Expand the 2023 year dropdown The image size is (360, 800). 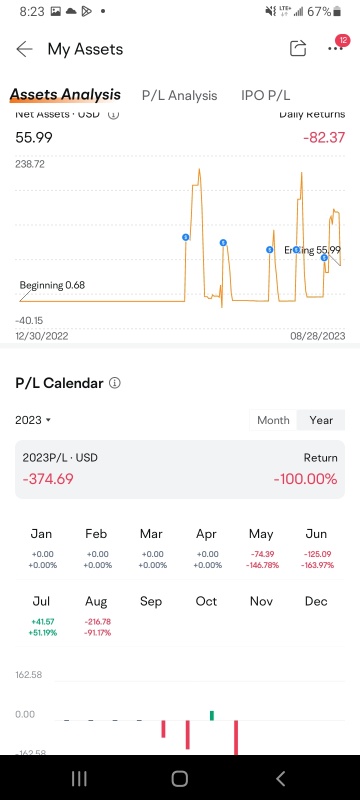33,420
